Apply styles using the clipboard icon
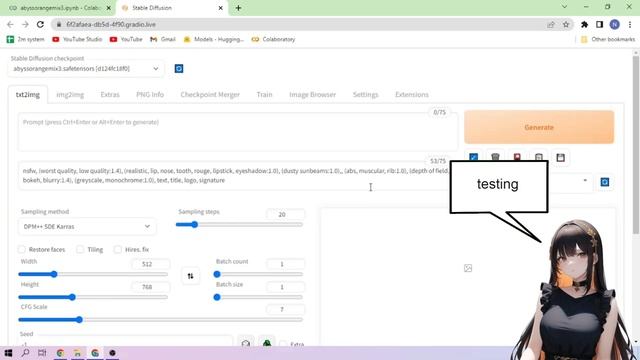 [x=539, y=158]
